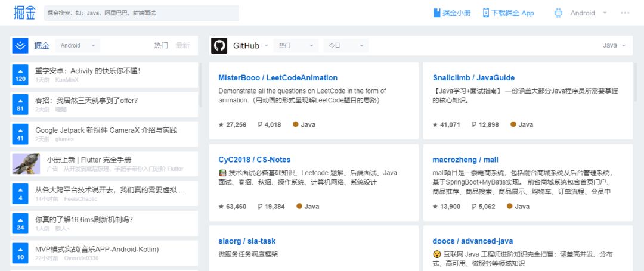Open article 春招：我居然三天就拿到了offer
This screenshot has width=644, height=271.
click(x=86, y=101)
